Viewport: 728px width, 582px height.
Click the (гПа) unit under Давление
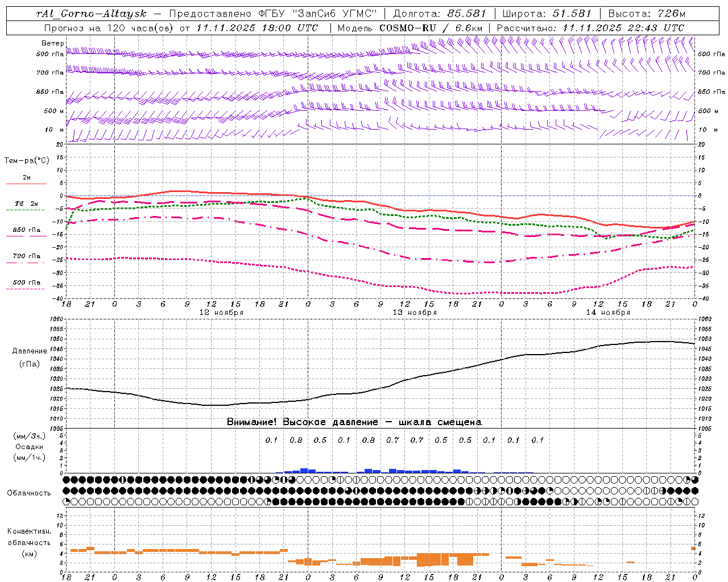30,364
